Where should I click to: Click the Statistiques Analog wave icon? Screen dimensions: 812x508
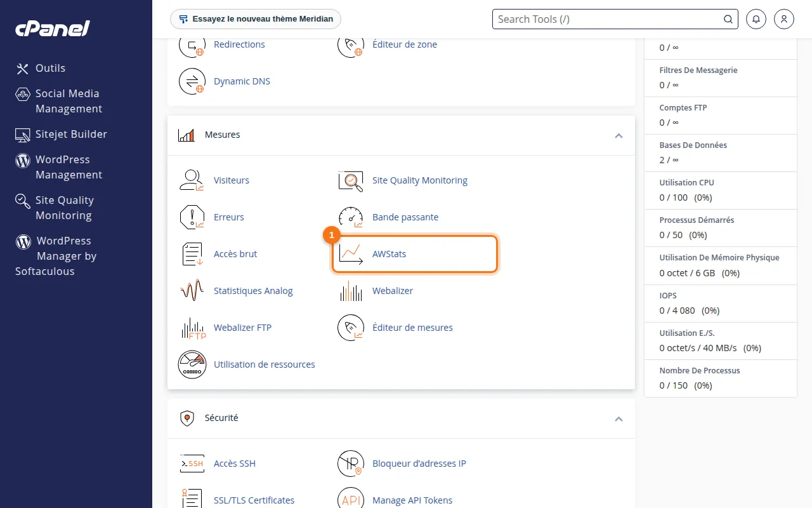(x=192, y=291)
